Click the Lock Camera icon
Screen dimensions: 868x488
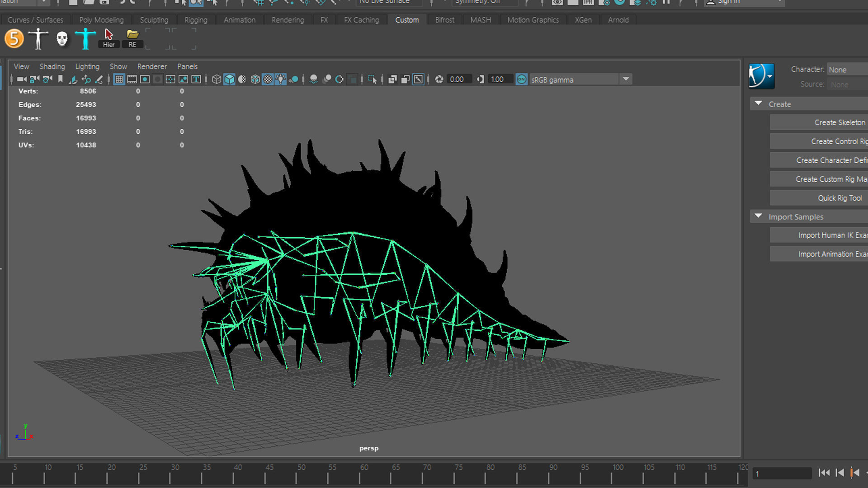(x=34, y=80)
